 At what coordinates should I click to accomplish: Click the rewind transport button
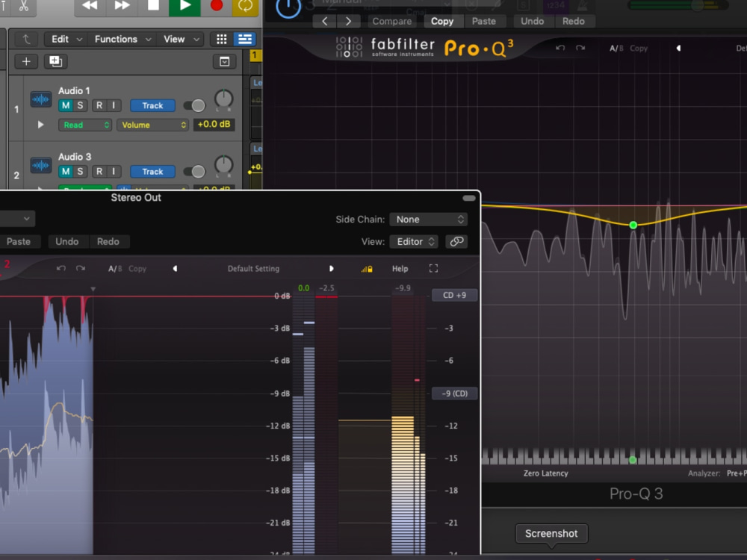click(90, 6)
